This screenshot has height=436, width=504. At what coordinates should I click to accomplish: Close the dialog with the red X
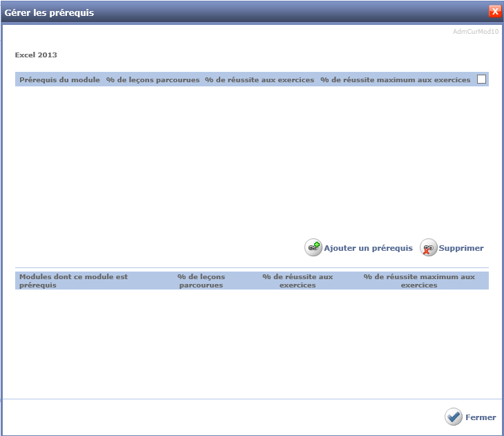point(494,12)
